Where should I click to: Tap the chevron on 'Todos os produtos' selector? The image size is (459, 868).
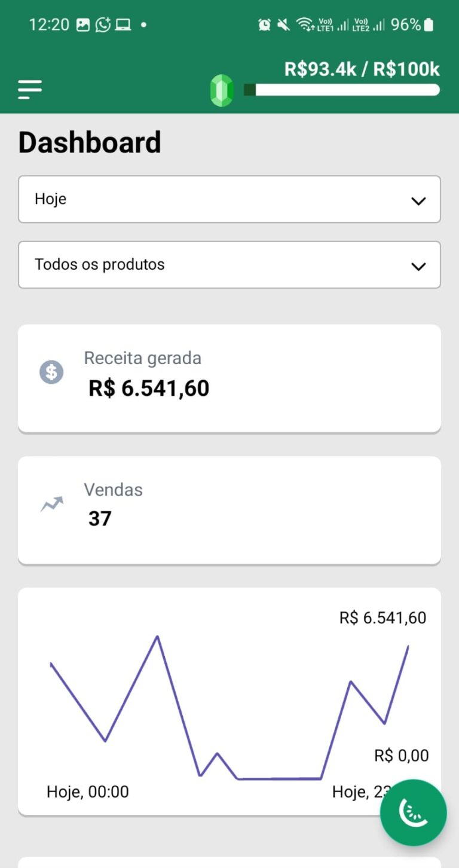click(418, 267)
